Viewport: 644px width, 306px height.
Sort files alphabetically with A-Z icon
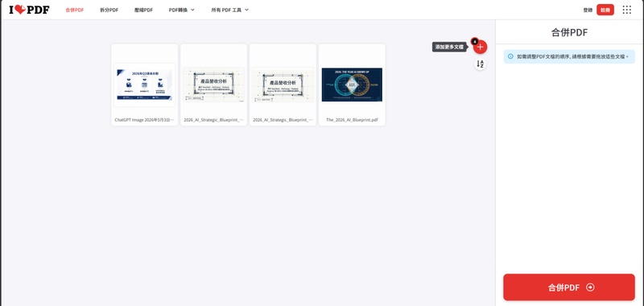pos(480,64)
